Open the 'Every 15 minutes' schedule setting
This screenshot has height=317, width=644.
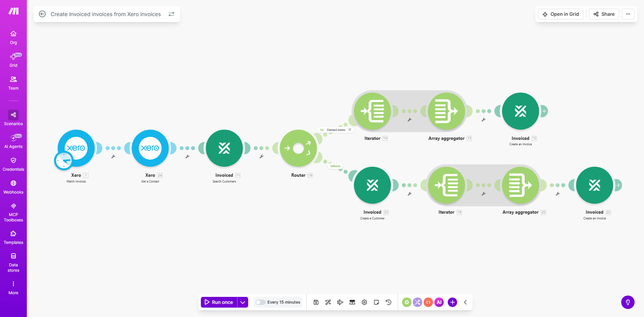[x=284, y=302]
